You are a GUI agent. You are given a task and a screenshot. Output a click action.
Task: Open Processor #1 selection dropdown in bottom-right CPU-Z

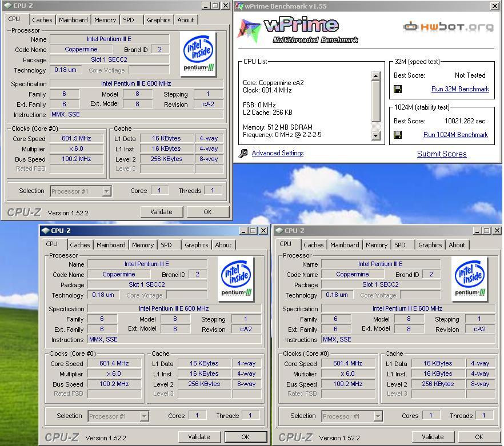click(x=378, y=416)
